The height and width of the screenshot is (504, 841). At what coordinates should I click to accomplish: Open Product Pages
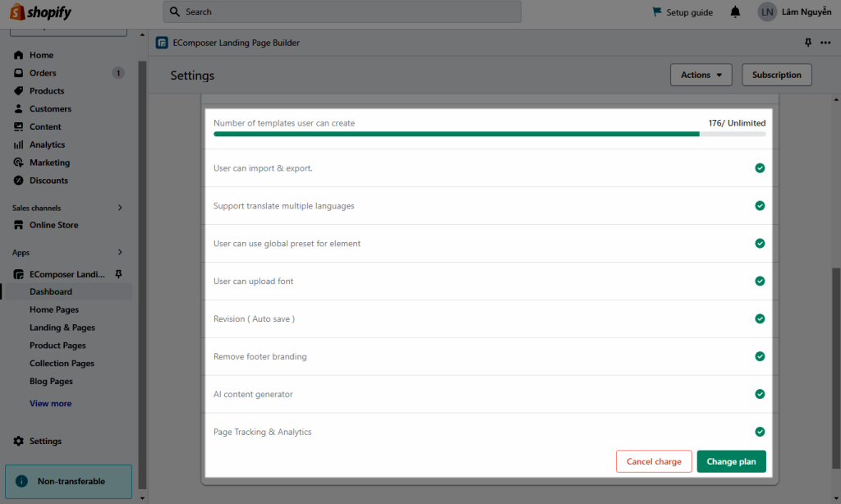[x=57, y=346]
